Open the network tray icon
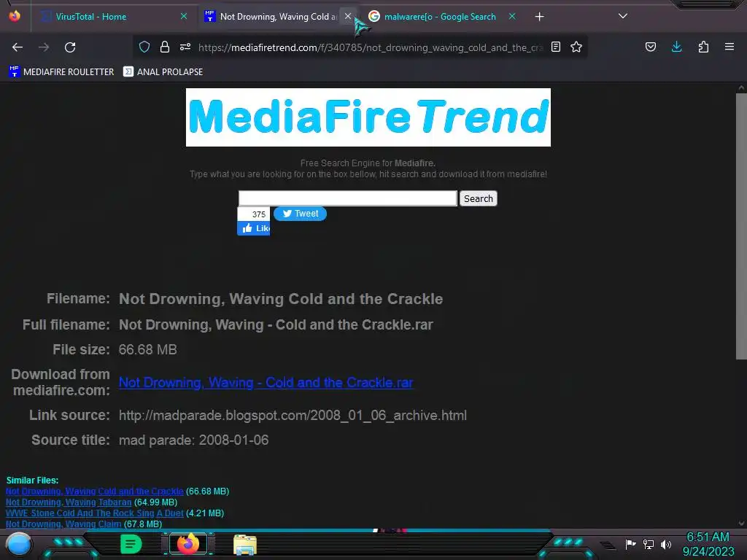 (649, 544)
